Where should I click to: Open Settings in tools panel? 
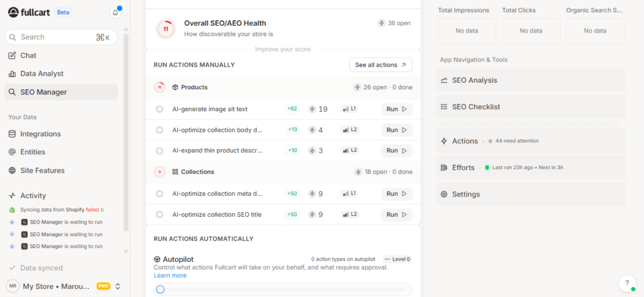465,194
